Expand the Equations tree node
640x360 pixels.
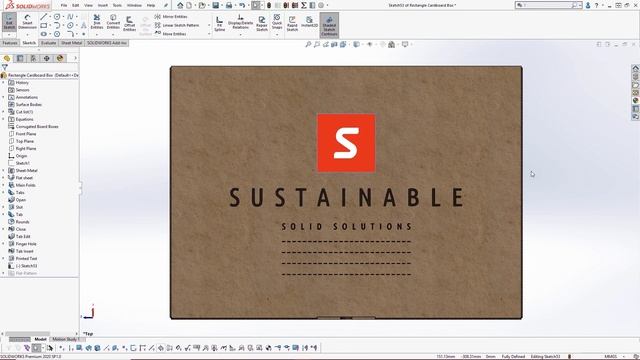(x=3, y=119)
